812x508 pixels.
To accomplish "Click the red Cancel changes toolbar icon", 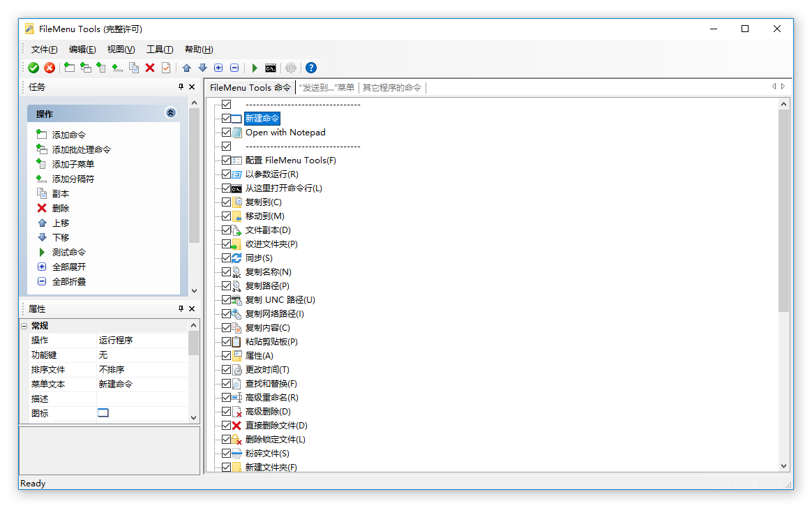I will pyautogui.click(x=50, y=68).
